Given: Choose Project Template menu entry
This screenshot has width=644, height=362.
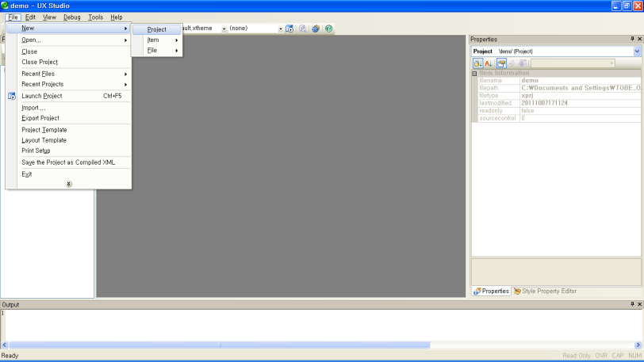Looking at the screenshot, I should [x=68, y=130].
